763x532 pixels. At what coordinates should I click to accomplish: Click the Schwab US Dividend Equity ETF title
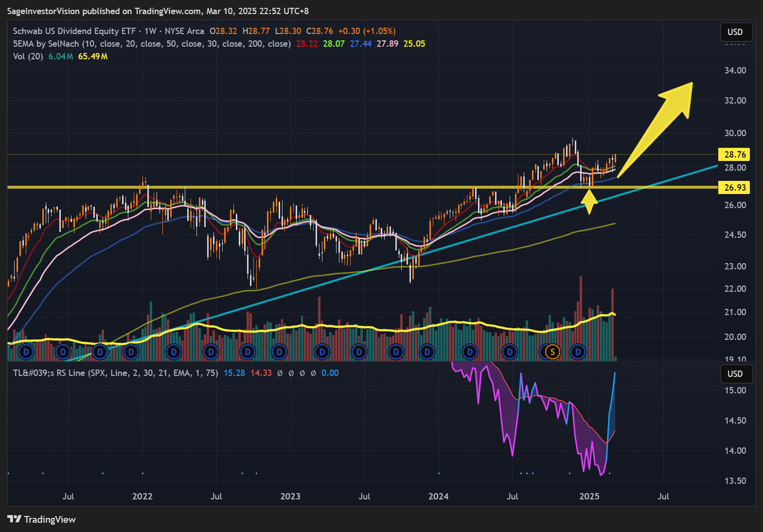pos(74,31)
